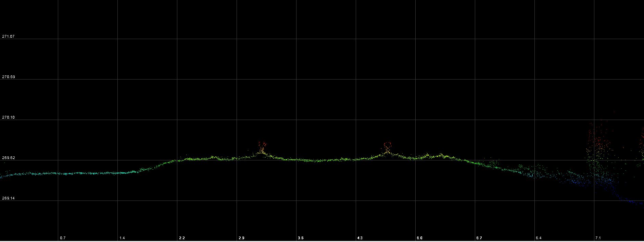
Task: Click the 271.07 elevation axis label
Action: click(8, 36)
